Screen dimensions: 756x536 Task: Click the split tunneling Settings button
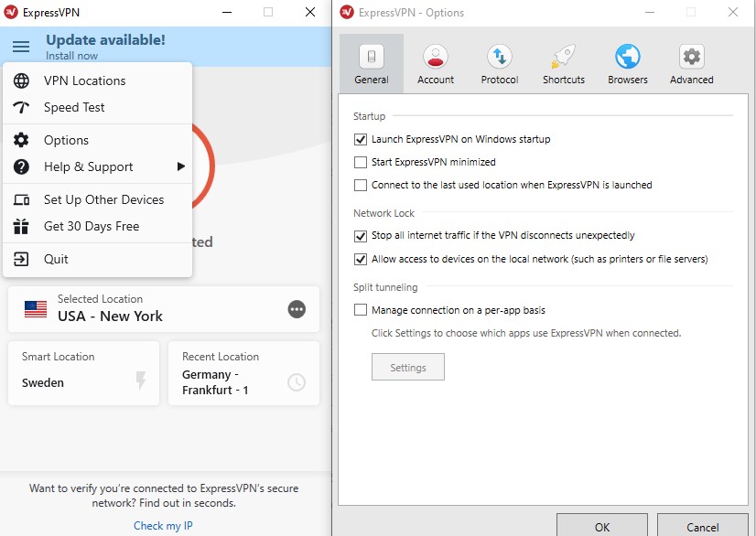click(408, 367)
